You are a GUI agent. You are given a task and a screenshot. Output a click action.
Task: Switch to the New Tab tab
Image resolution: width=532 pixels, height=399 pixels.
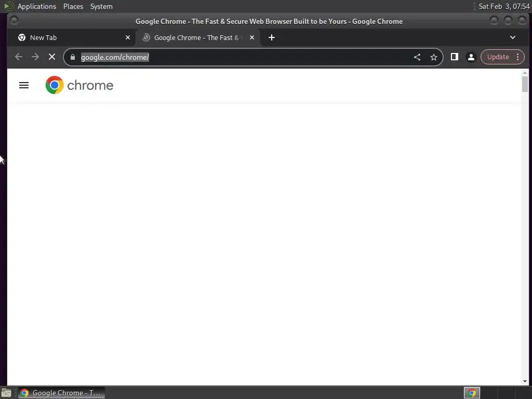(x=74, y=37)
